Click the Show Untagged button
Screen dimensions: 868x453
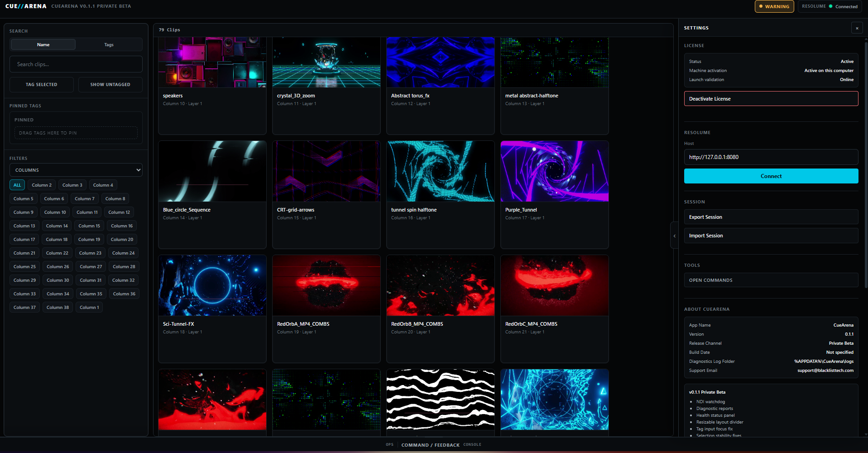click(110, 84)
